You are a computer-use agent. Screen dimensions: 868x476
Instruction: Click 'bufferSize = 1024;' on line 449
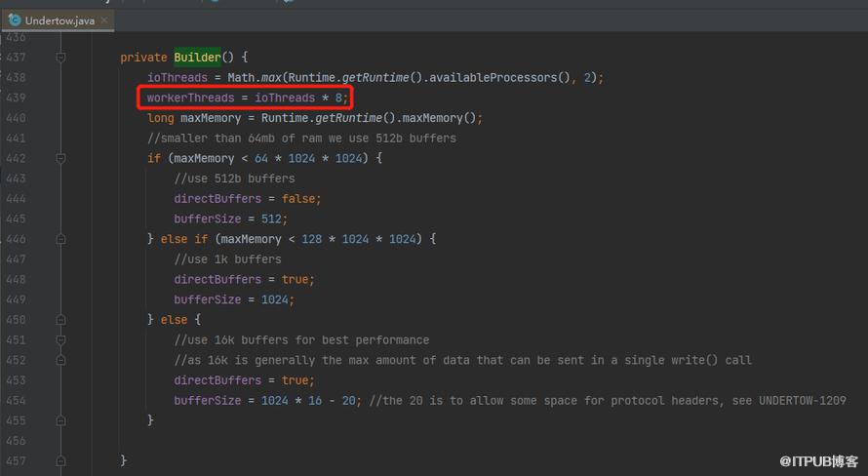coord(234,300)
